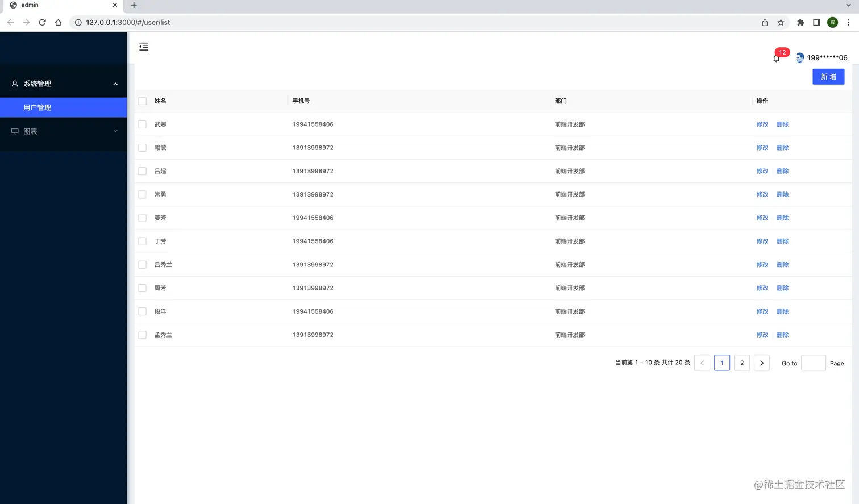Click 修改 for user 丁芳
The image size is (859, 504).
(x=762, y=241)
